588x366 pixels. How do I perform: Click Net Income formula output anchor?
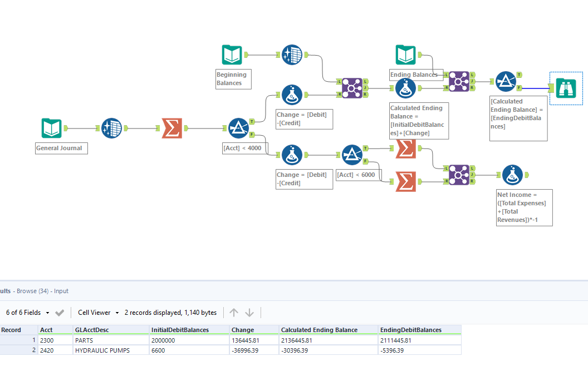tap(527, 175)
